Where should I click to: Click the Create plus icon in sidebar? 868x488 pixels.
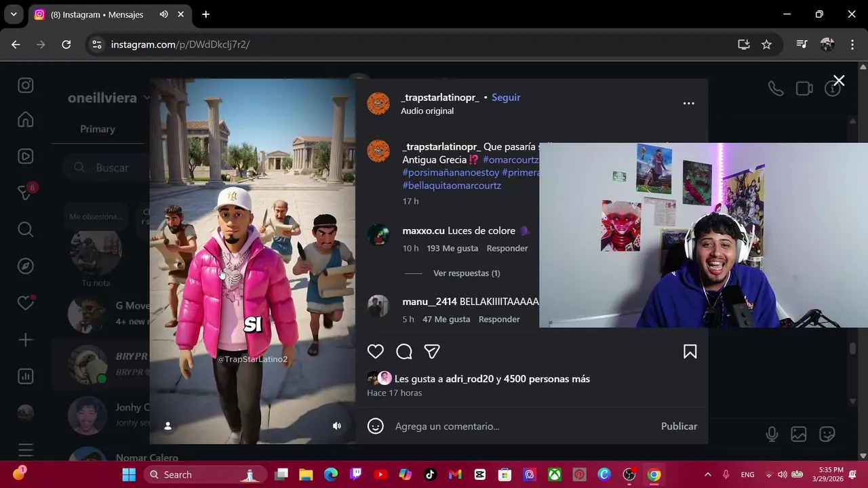[26, 340]
